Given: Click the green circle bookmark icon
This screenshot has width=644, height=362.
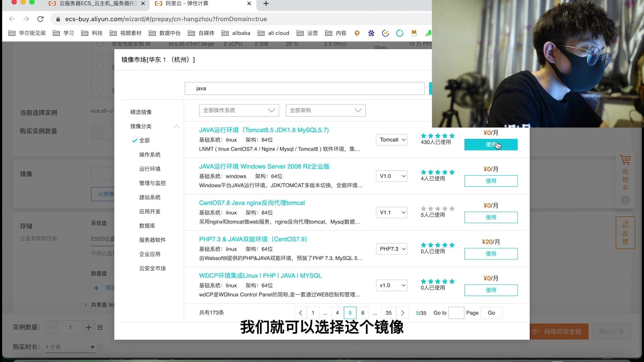Looking at the screenshot, I should (x=399, y=33).
